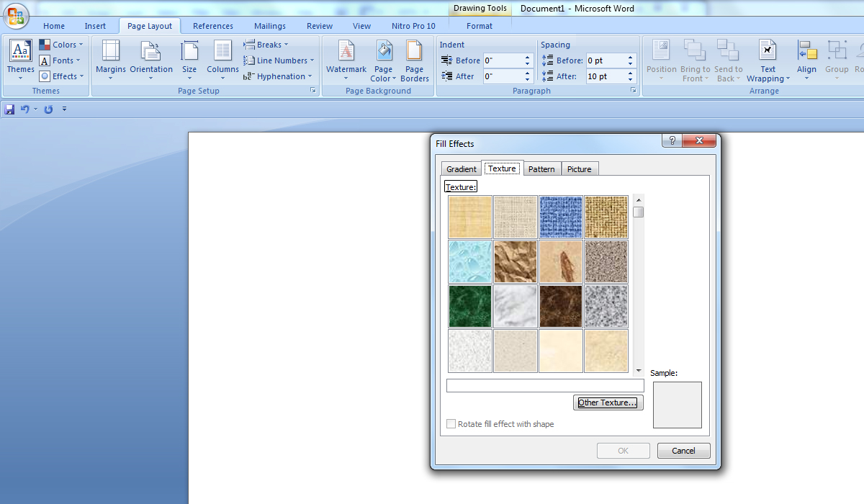Image resolution: width=864 pixels, height=504 pixels.
Task: Open the Text Wrapping menu
Action: (768, 60)
